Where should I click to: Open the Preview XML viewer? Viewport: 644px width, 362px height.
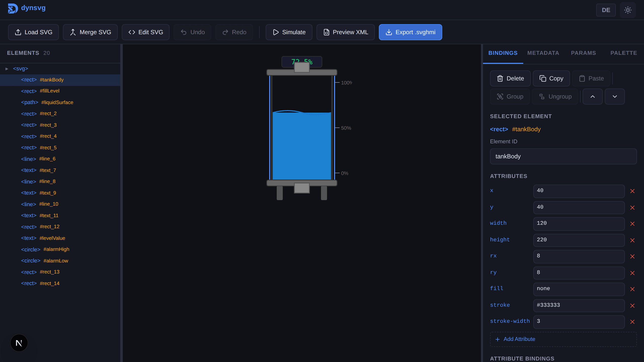coord(345,32)
